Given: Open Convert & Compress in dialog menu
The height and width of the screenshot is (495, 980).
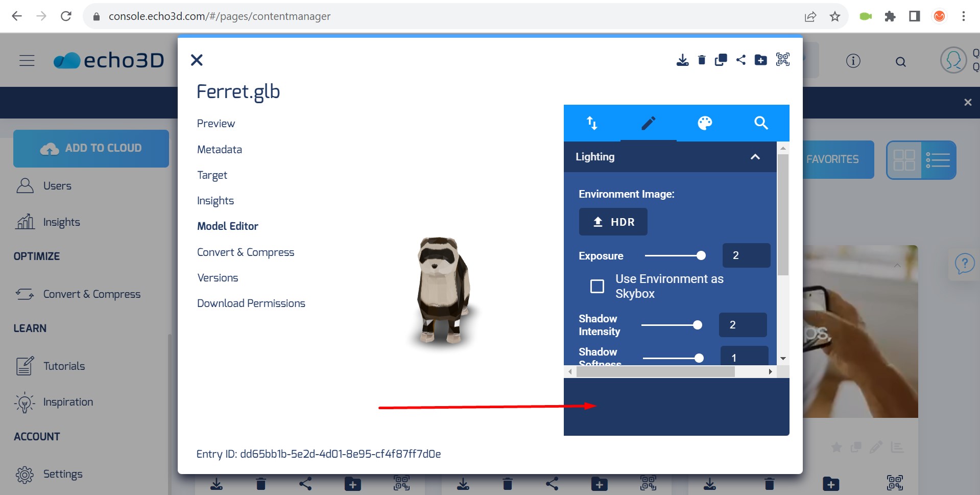Looking at the screenshot, I should [246, 252].
